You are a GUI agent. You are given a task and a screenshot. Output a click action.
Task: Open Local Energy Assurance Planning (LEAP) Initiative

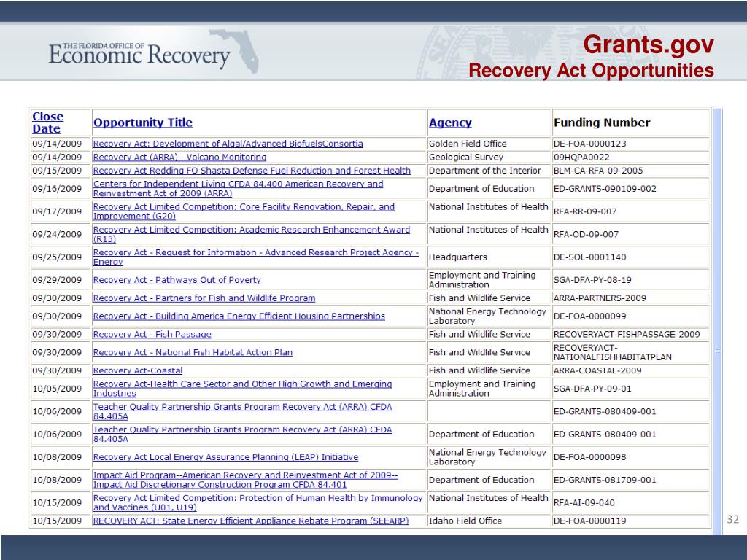coord(225,457)
